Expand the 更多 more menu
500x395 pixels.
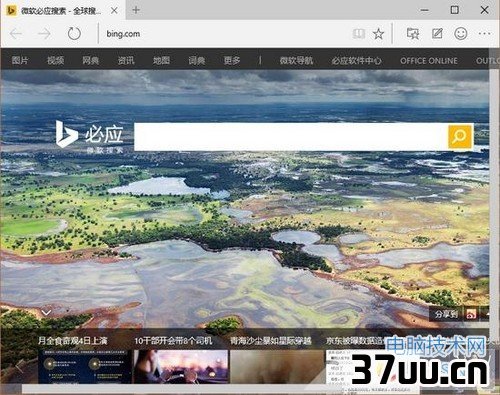[232, 60]
